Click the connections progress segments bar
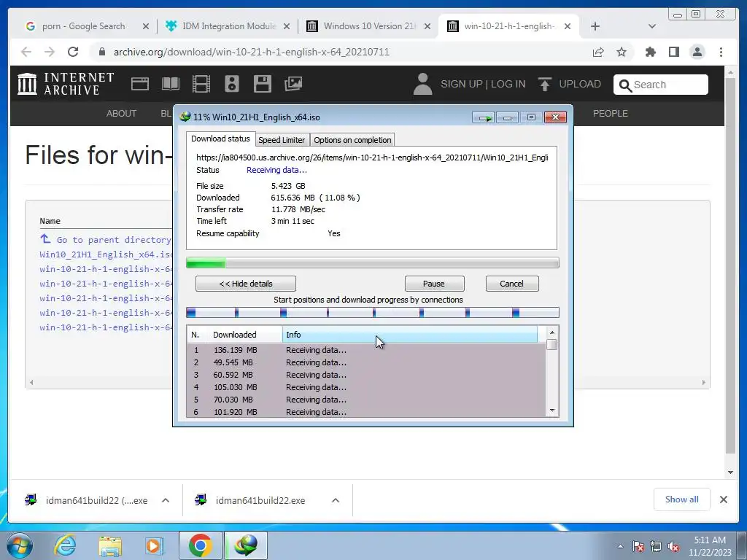The height and width of the screenshot is (560, 747). tap(373, 312)
